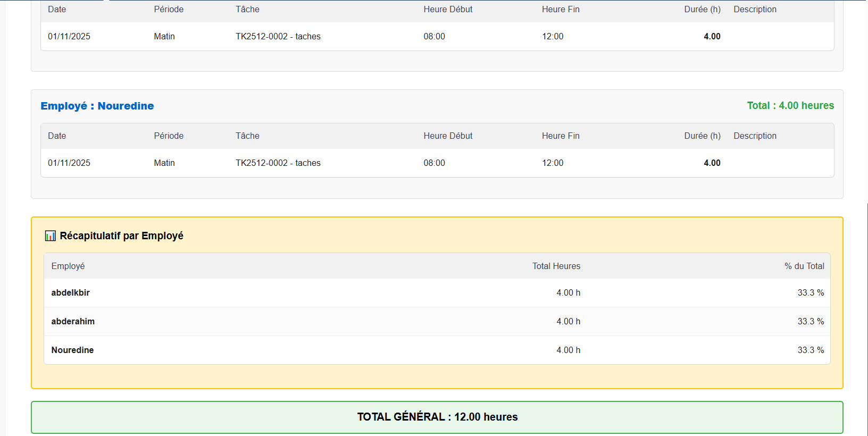This screenshot has height=436, width=868.
Task: Select the 'Employé : Nouredine' heading
Action: [97, 106]
